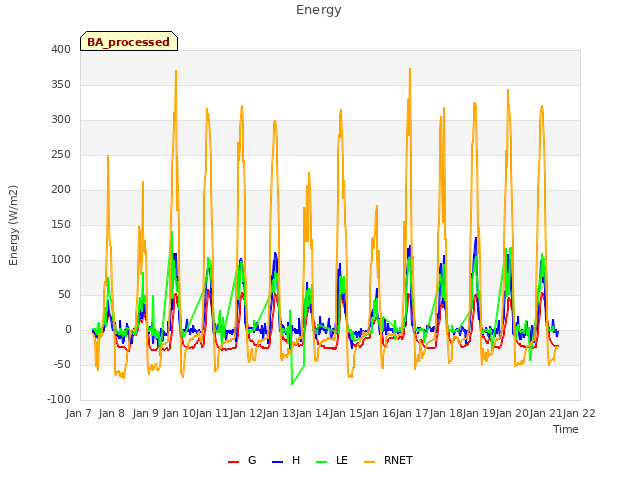This screenshot has width=640, height=480.
Task: Click the green LE legend color marker
Action: tap(322, 462)
